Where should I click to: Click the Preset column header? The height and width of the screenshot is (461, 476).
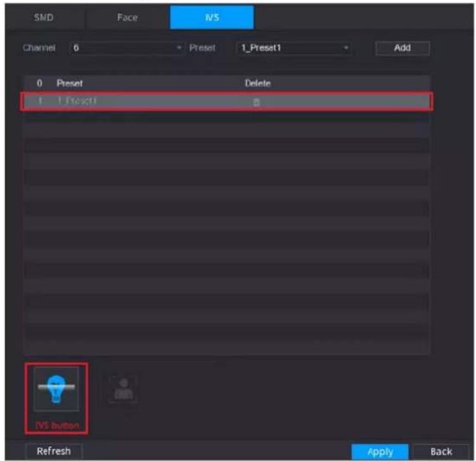click(70, 83)
